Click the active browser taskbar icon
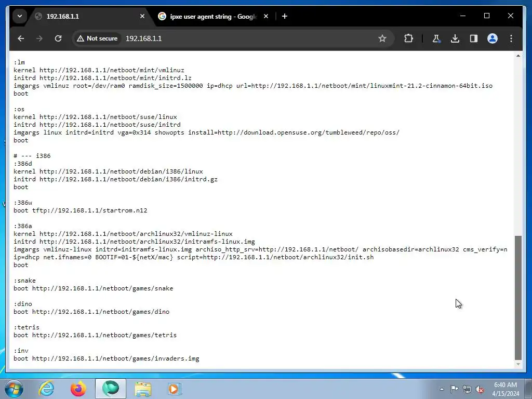The width and height of the screenshot is (532, 399). (111, 389)
